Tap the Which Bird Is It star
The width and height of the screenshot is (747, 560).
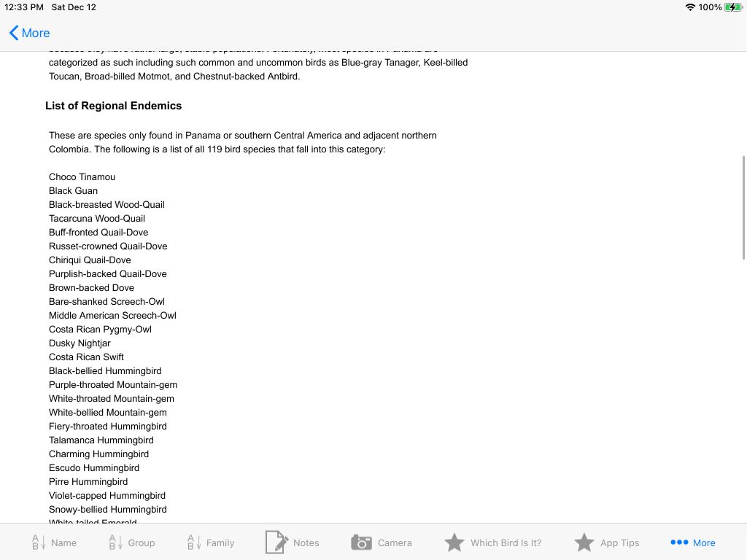point(454,542)
